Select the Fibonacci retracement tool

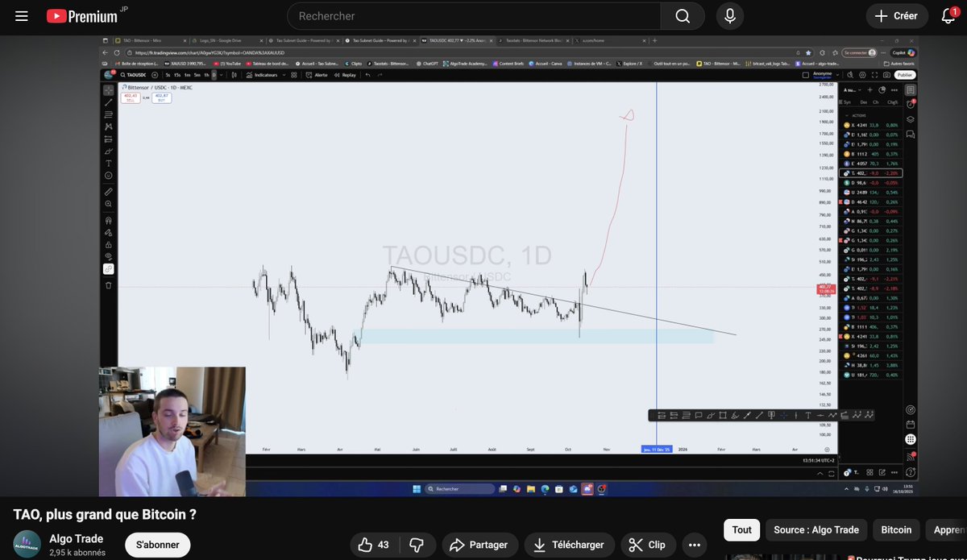tap(108, 114)
